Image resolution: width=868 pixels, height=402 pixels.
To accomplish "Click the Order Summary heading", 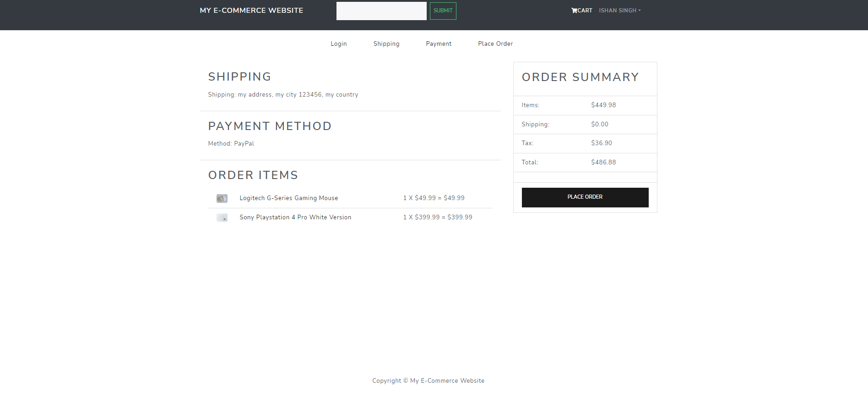I will coord(580,77).
